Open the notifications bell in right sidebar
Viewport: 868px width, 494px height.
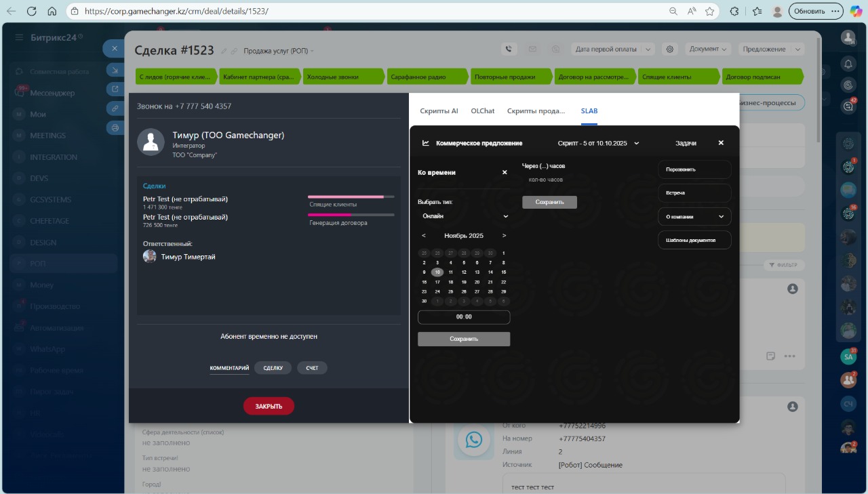tap(848, 64)
